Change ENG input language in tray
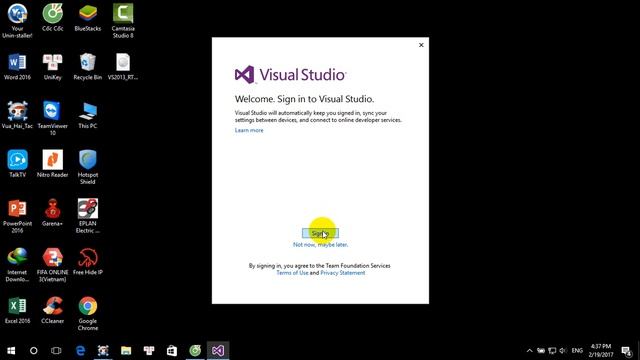This screenshot has width=640, height=360. [x=577, y=351]
